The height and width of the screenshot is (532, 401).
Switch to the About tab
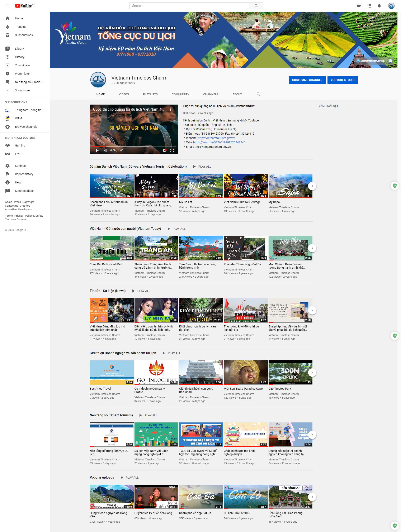237,94
